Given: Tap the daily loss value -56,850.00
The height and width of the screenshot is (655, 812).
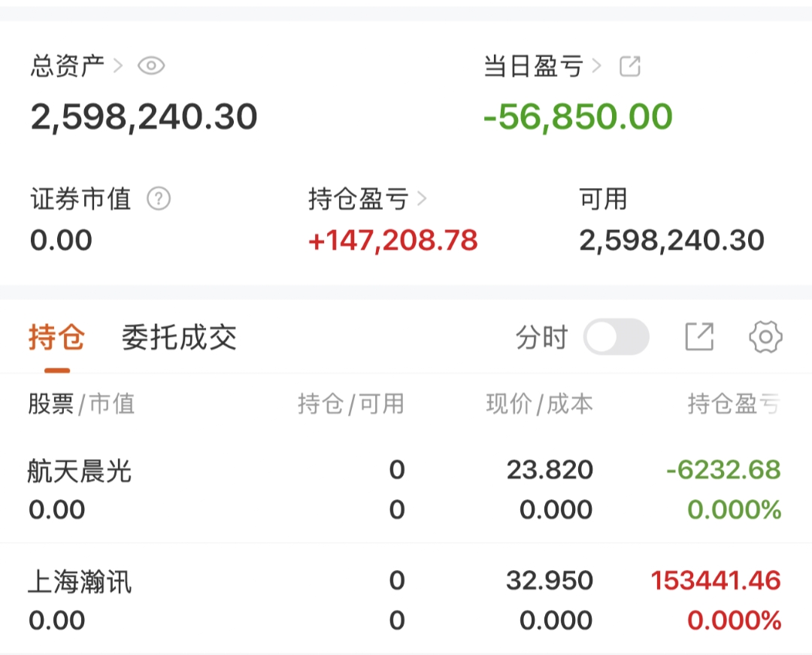Looking at the screenshot, I should 577,117.
